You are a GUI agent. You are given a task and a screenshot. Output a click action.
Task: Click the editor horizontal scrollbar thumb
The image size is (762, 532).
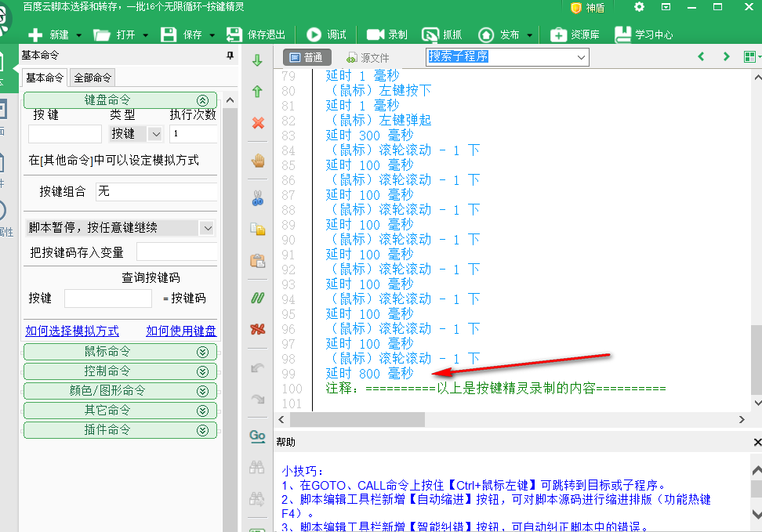[357, 420]
